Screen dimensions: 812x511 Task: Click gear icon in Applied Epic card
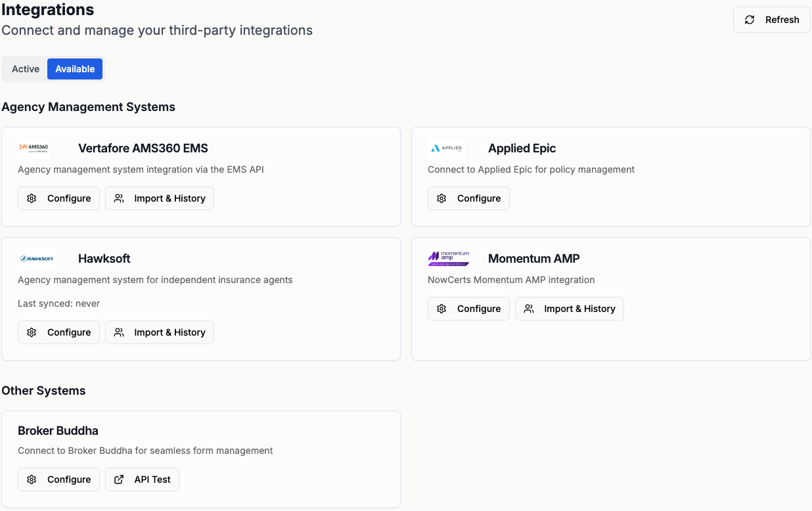441,198
